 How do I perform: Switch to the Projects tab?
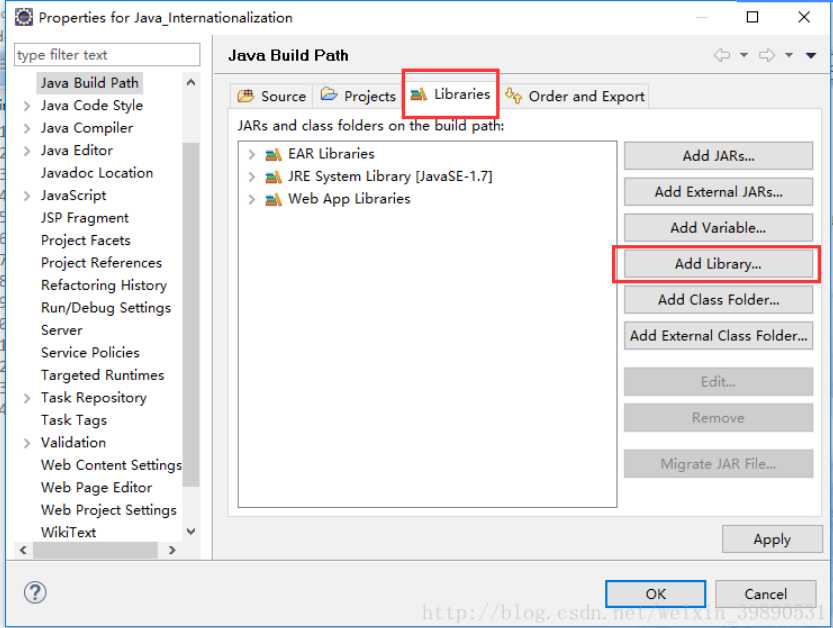[x=359, y=96]
